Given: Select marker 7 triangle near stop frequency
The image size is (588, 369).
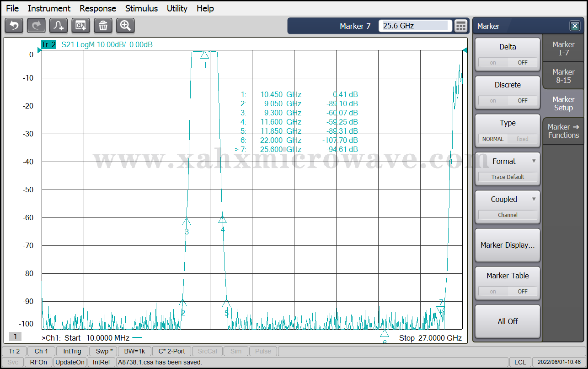Looking at the screenshot, I should (x=440, y=311).
